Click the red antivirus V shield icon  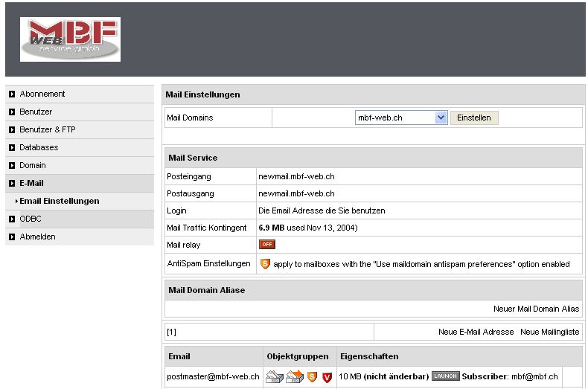327,377
